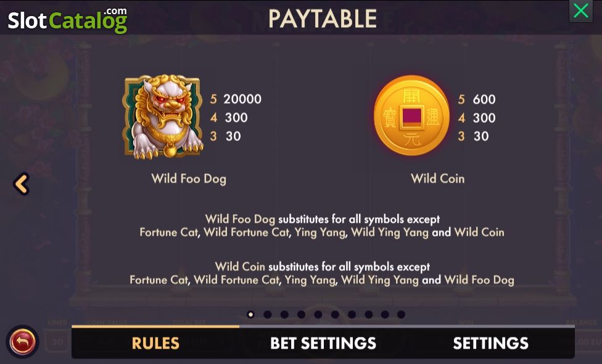Jump to the fifth paytable page dot

pos(318,315)
